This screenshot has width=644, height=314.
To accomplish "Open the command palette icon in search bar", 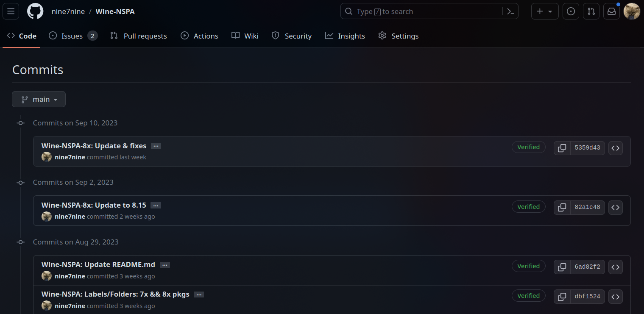I will (x=511, y=11).
